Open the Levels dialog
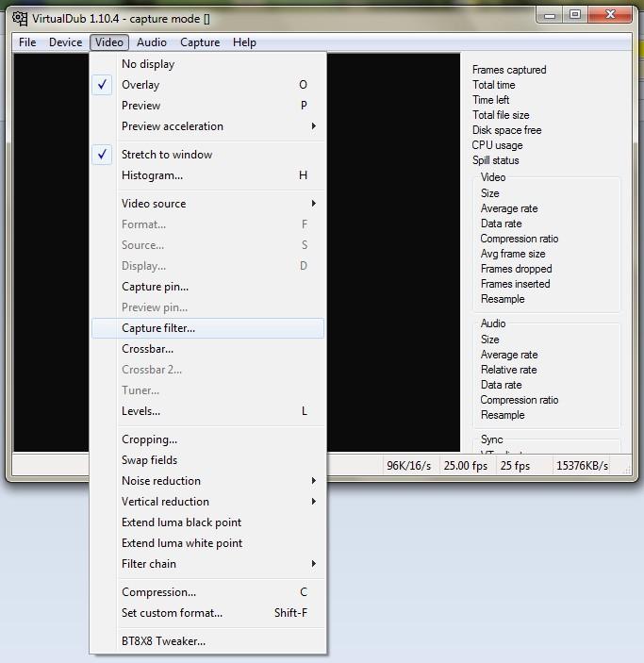 [x=207, y=411]
